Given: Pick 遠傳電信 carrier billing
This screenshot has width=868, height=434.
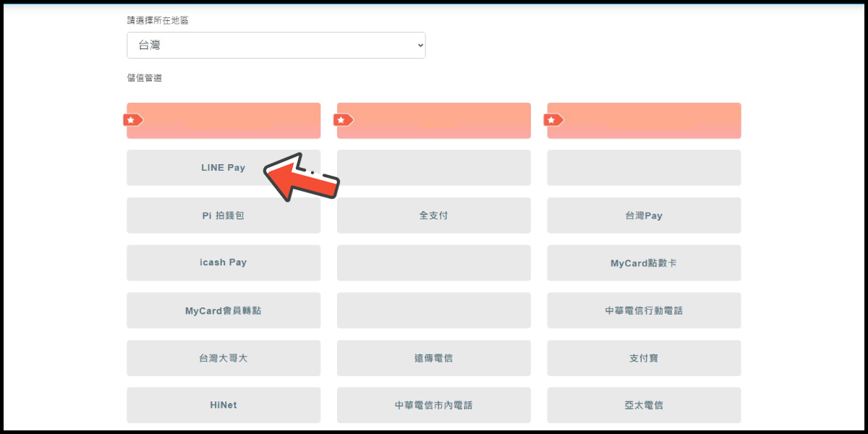Looking at the screenshot, I should (x=434, y=358).
